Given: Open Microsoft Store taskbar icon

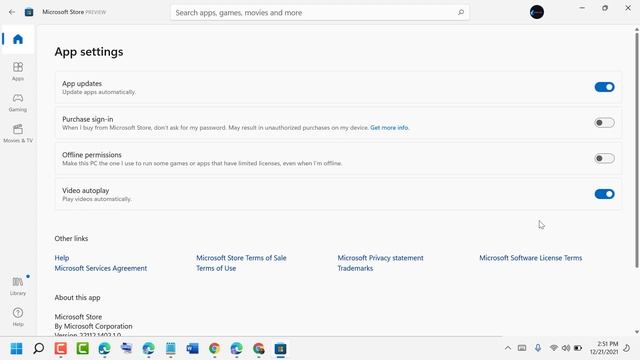Looking at the screenshot, I should 280,349.
